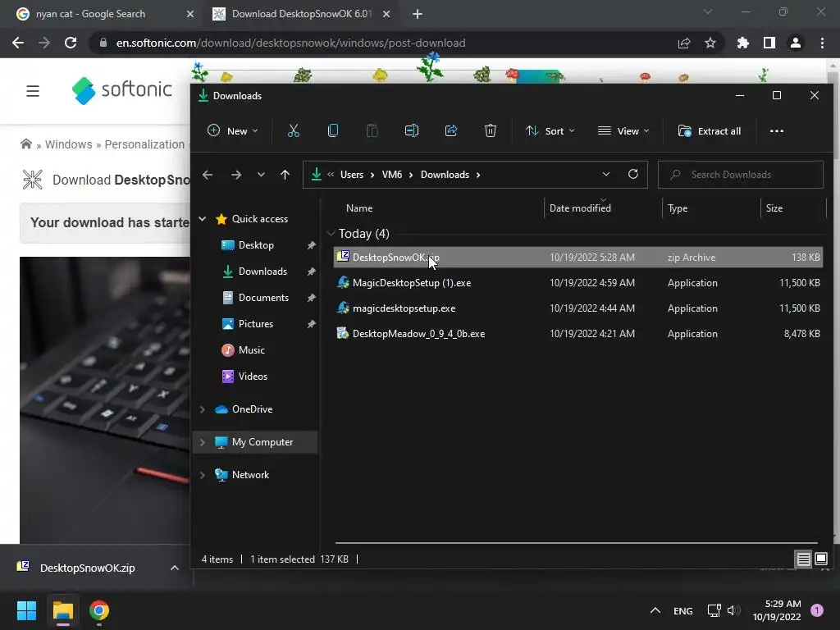
Task: Collapse the Today (4) group
Action: [x=331, y=233]
